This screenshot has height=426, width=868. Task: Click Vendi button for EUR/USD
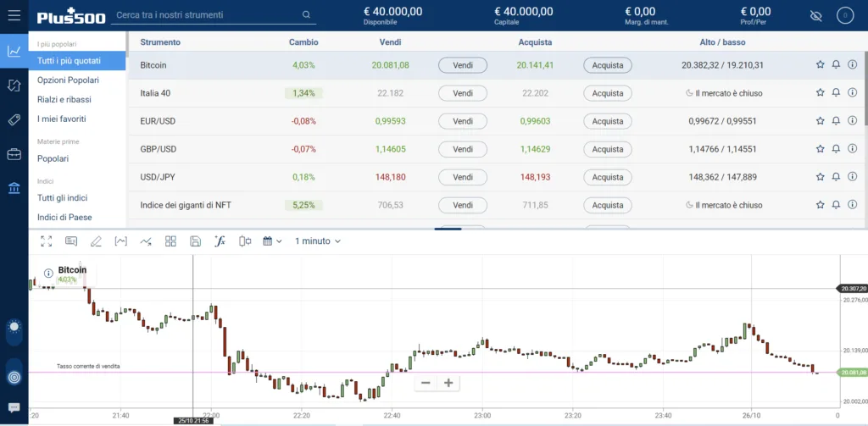[x=463, y=121]
